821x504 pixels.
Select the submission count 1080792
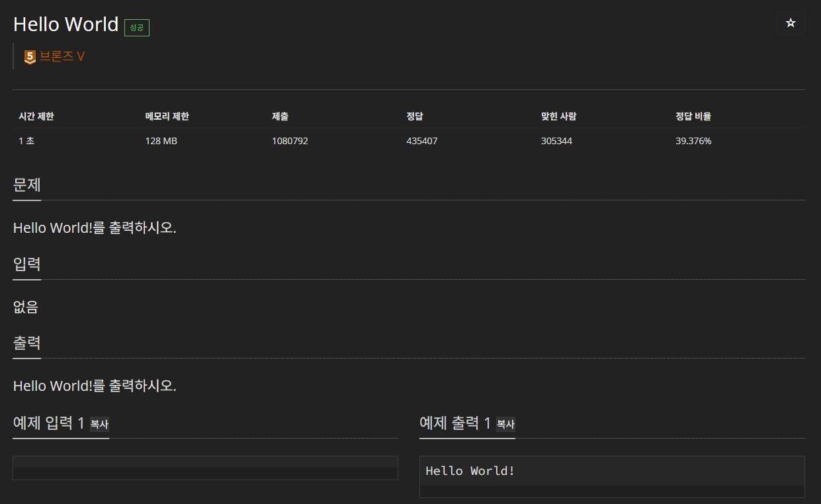coord(290,140)
